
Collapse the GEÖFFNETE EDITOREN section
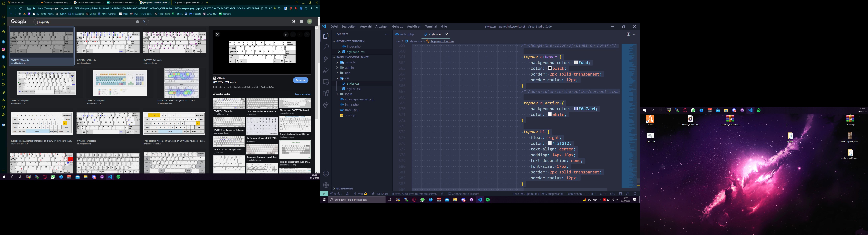[x=350, y=41]
